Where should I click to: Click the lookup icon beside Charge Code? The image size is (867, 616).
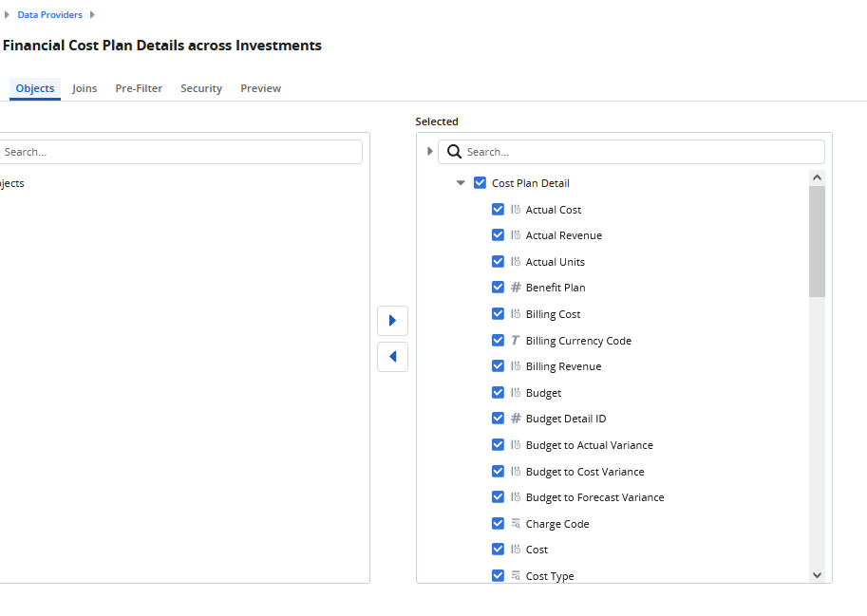pos(516,524)
